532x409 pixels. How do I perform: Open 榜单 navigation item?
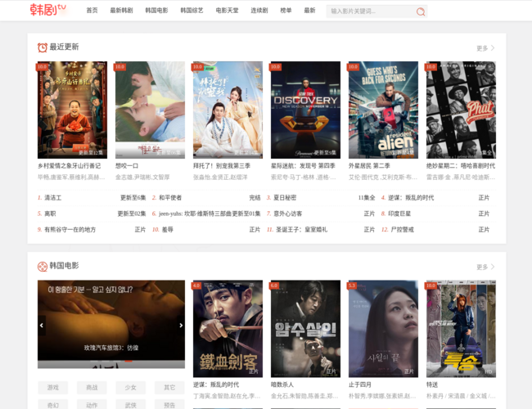(286, 11)
